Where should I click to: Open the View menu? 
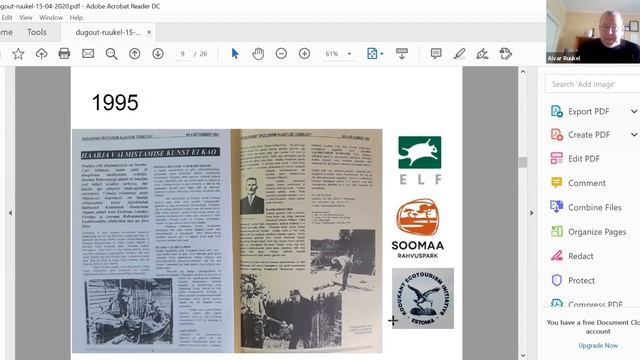pos(25,18)
